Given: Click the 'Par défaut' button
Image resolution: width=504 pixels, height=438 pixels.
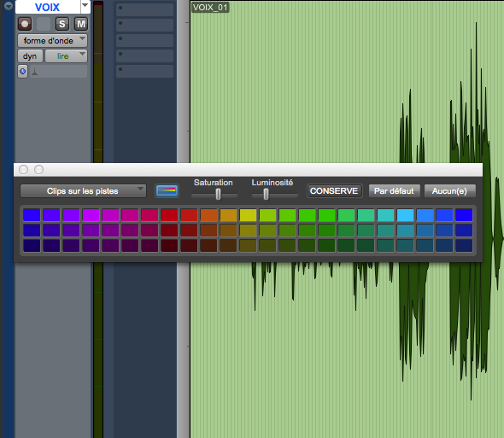Looking at the screenshot, I should tap(394, 191).
